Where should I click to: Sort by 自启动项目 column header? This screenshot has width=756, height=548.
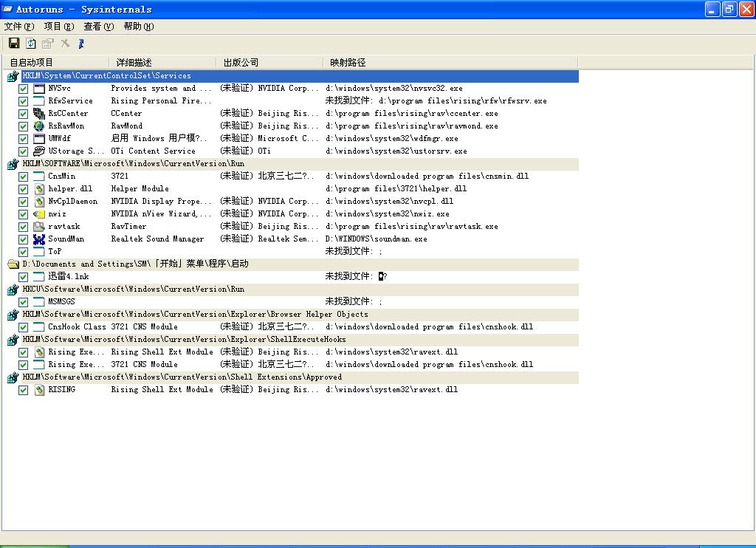(x=56, y=63)
